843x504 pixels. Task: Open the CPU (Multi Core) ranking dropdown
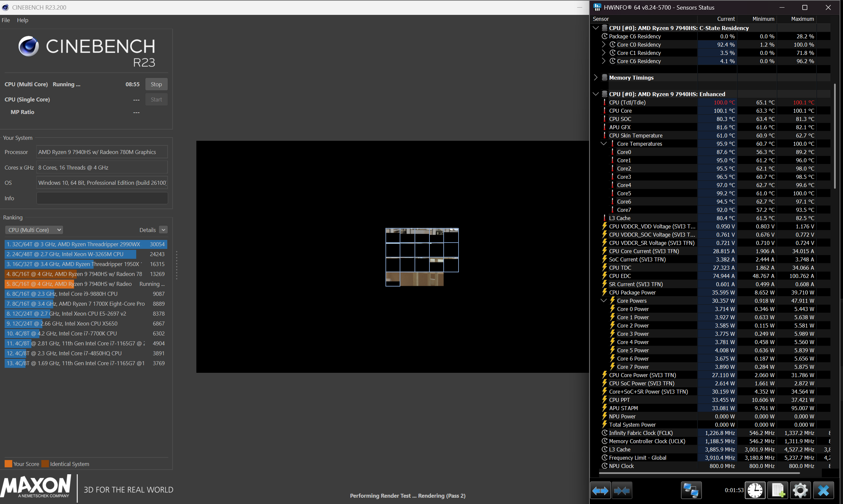pyautogui.click(x=34, y=230)
